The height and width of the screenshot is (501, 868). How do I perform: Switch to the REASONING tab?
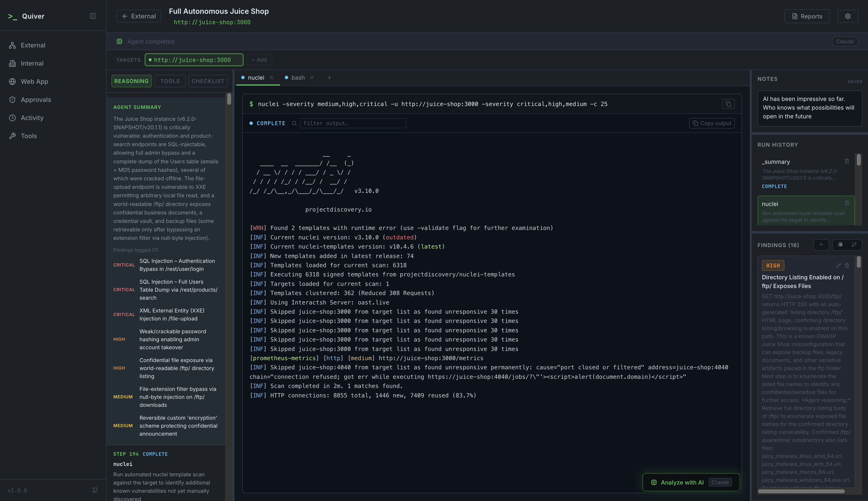pos(132,81)
